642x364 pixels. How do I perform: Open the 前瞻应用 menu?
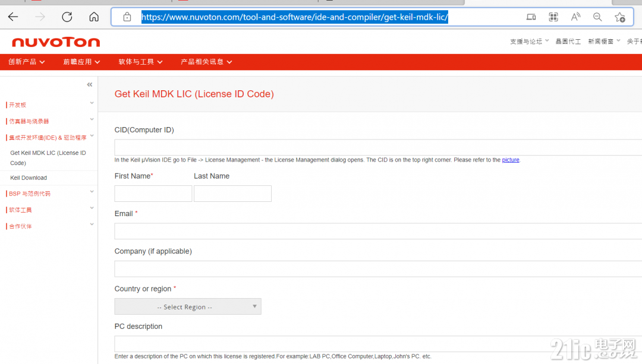tap(81, 62)
